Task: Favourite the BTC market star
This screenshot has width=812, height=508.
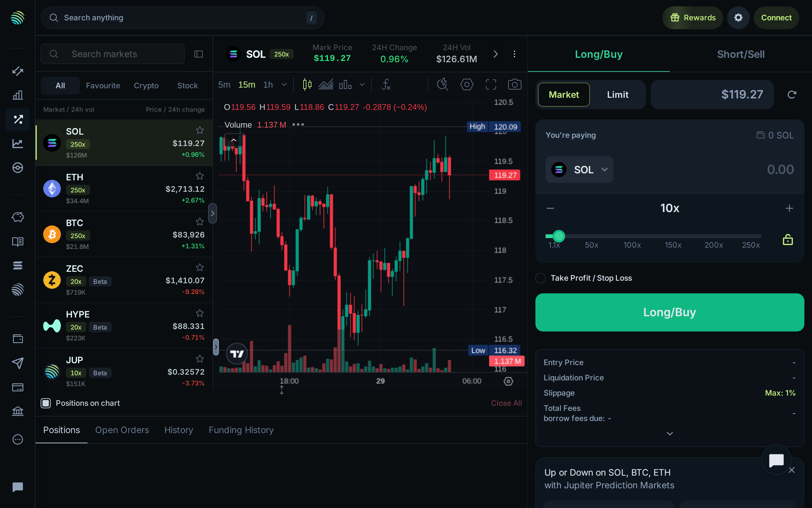Action: click(200, 222)
